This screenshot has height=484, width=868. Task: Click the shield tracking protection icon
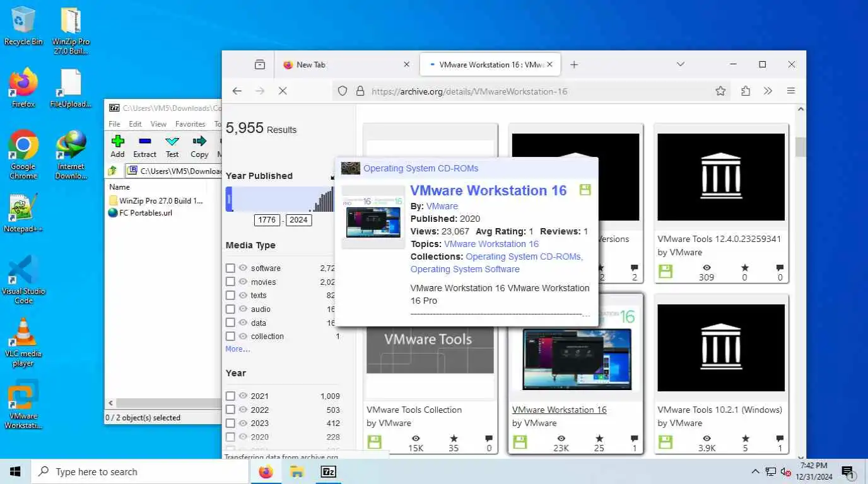(343, 91)
